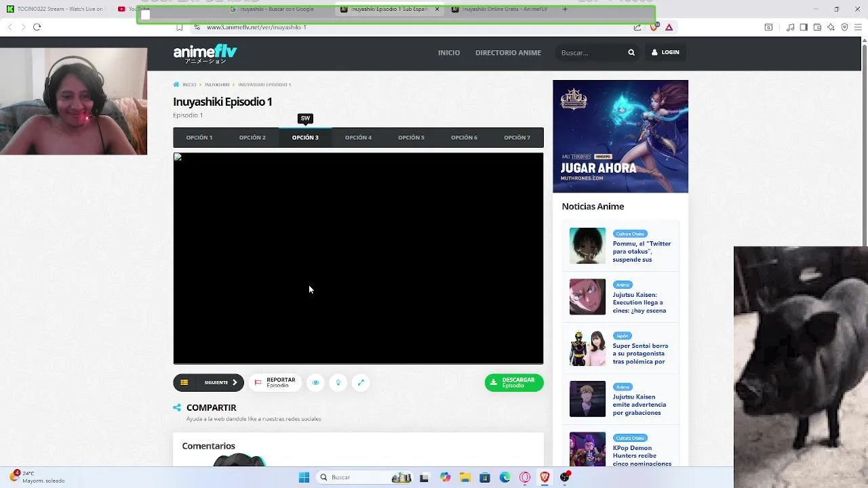Click the home icon in breadcrumb

(176, 85)
